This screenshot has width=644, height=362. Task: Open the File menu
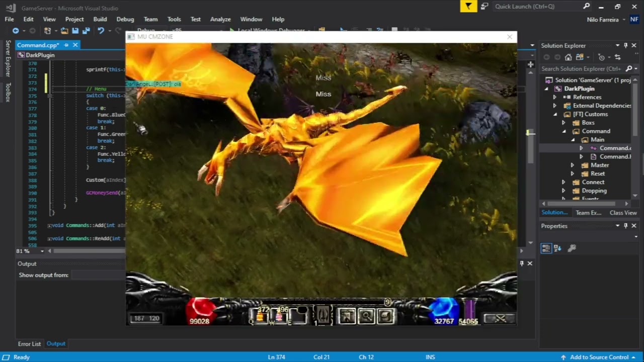point(9,19)
